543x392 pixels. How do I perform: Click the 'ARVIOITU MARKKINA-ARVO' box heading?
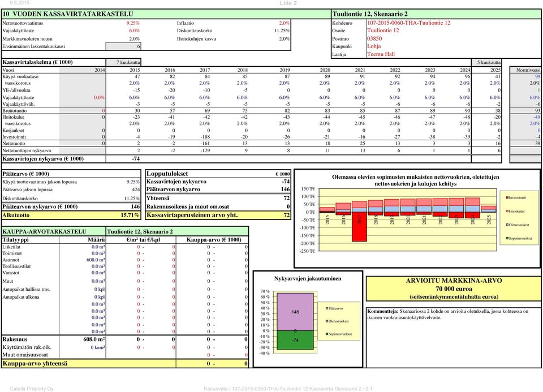point(454,281)
